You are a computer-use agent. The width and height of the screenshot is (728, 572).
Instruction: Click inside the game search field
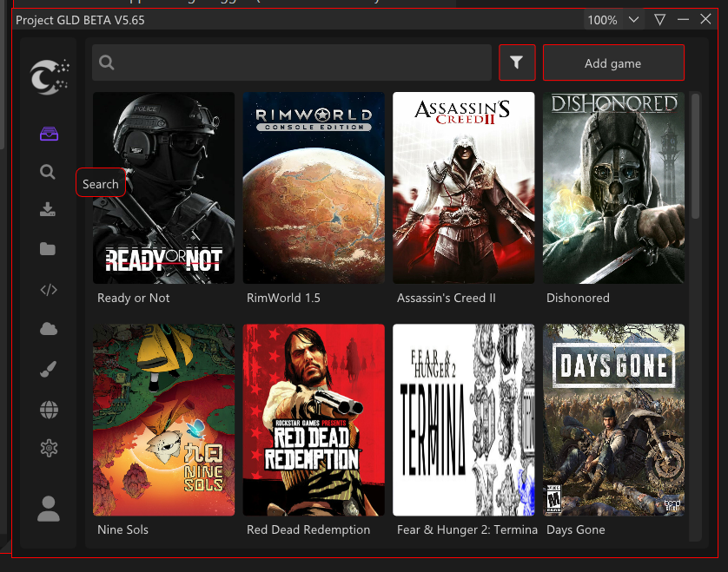point(292,62)
